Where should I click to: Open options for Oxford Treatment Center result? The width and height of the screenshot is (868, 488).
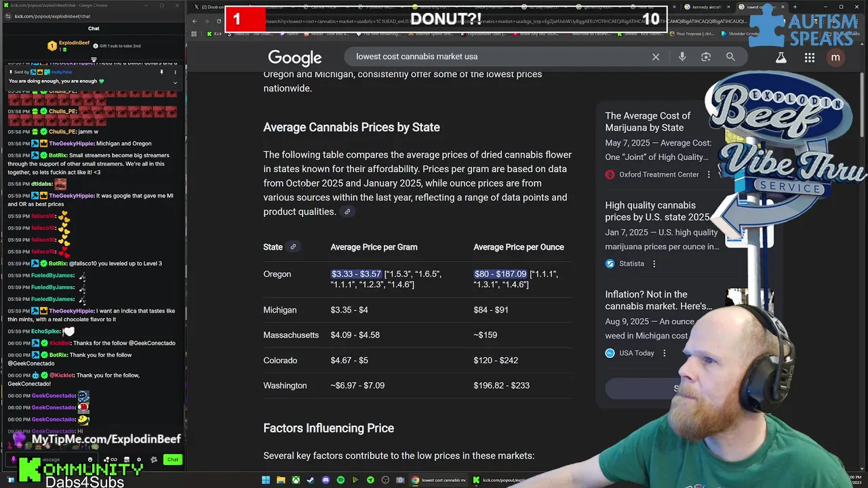[709, 174]
